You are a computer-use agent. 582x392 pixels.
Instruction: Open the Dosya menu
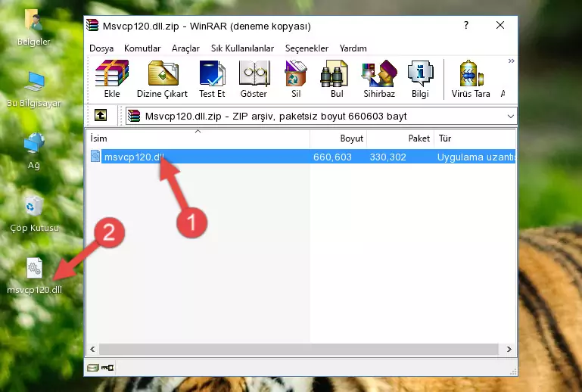101,48
